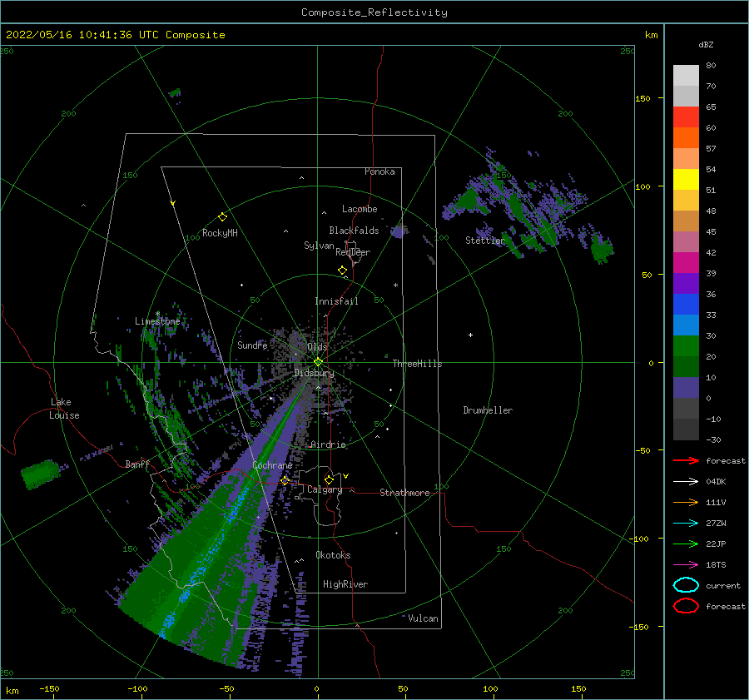Click the Airdrie town label
Viewport: 749px width, 700px height.
click(328, 444)
